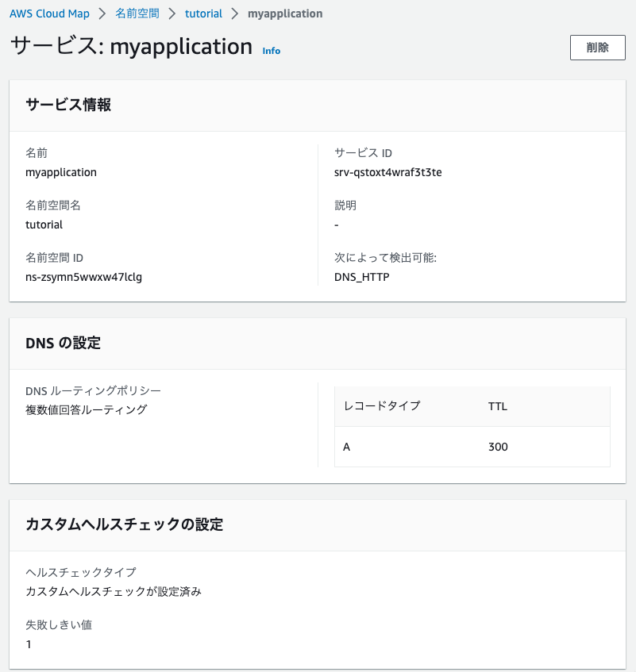
Task: Click the カスタムヘルスチェックの設定 header
Action: [125, 524]
